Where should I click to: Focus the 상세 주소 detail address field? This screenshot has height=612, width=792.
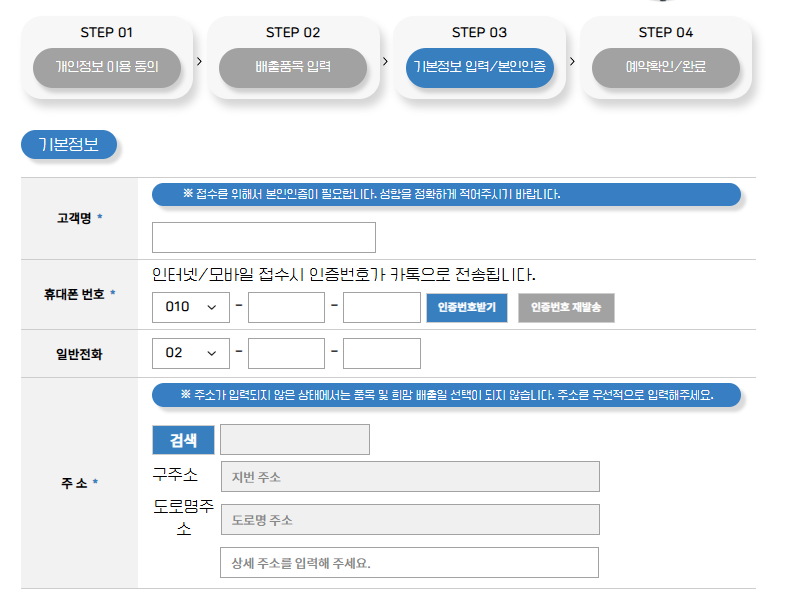click(410, 562)
